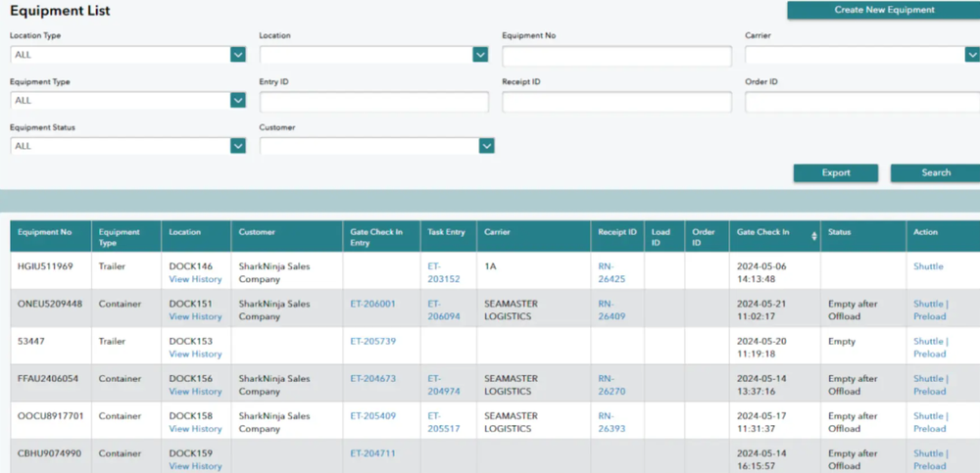Open receipt RN-26425
Viewport: 980px width, 473px height.
tap(612, 273)
